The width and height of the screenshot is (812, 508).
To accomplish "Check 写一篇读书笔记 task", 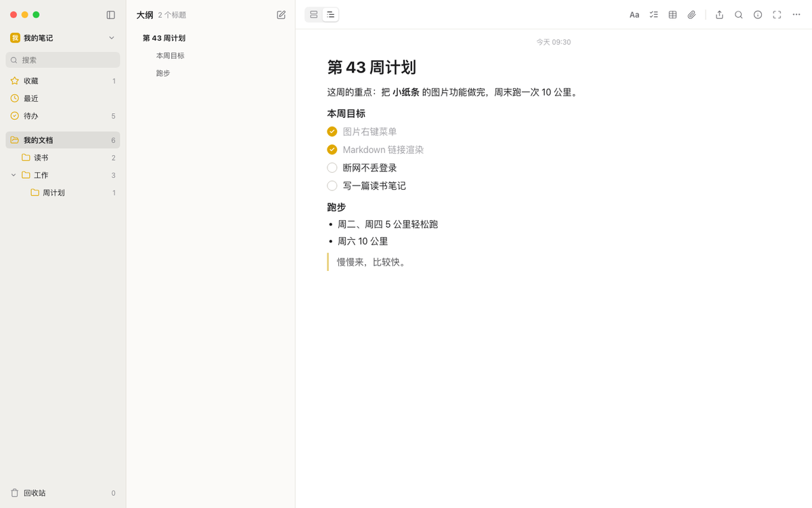I will tap(332, 186).
